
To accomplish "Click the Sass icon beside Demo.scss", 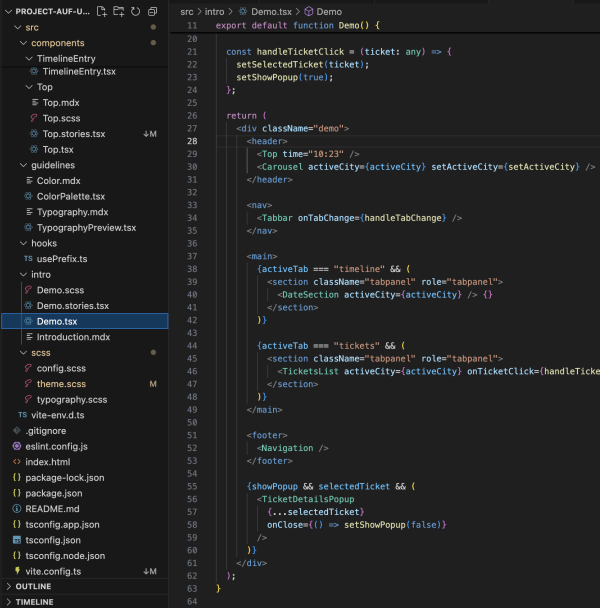I will 28,290.
